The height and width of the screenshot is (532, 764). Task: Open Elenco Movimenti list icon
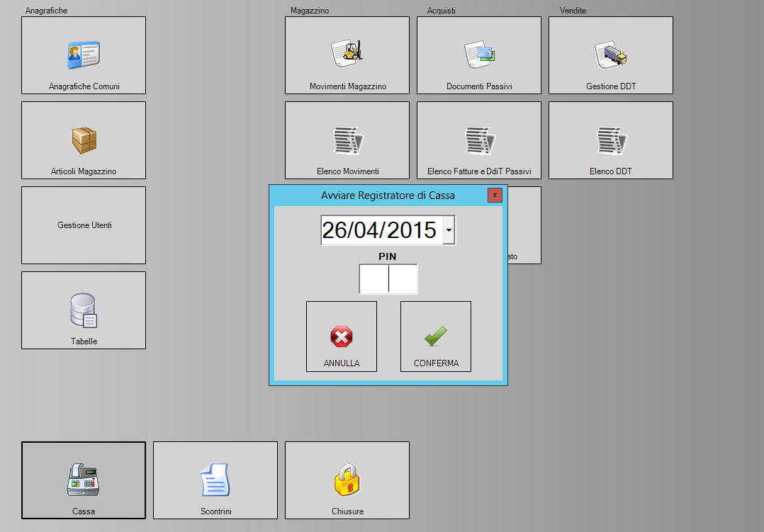point(347,140)
